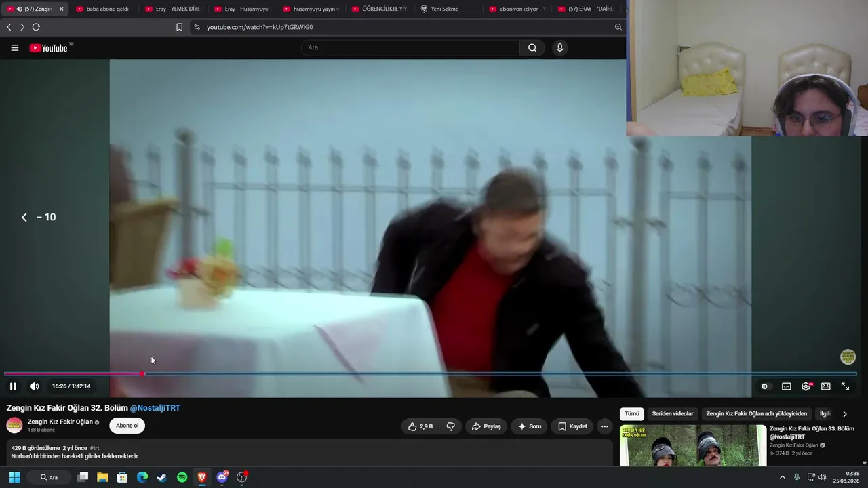Image resolution: width=868 pixels, height=488 pixels.
Task: Open zoom magnifier icon in the address bar
Action: pos(618,27)
